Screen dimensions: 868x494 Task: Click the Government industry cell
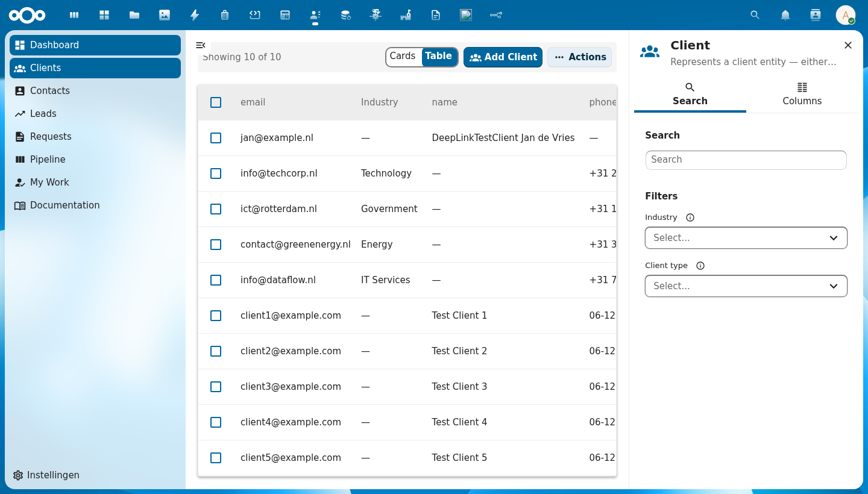tap(389, 209)
